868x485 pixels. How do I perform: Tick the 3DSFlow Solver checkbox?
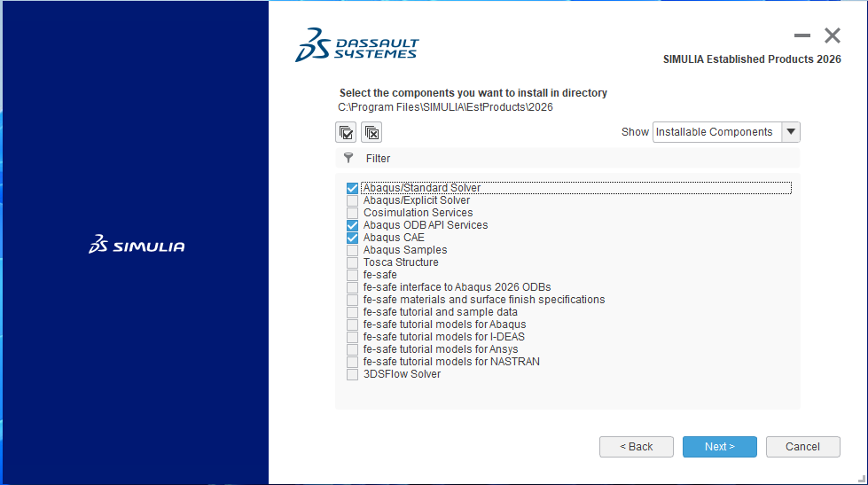[352, 374]
